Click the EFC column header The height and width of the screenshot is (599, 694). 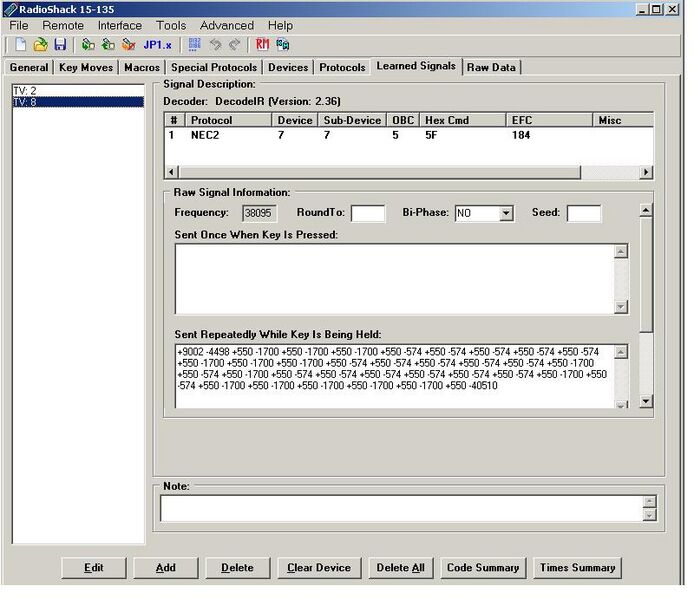tap(549, 120)
